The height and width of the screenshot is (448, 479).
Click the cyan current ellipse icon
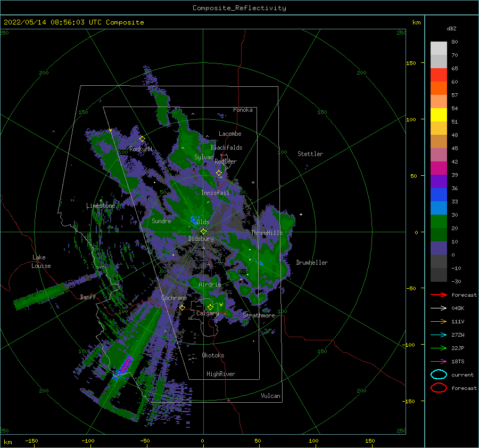439,374
